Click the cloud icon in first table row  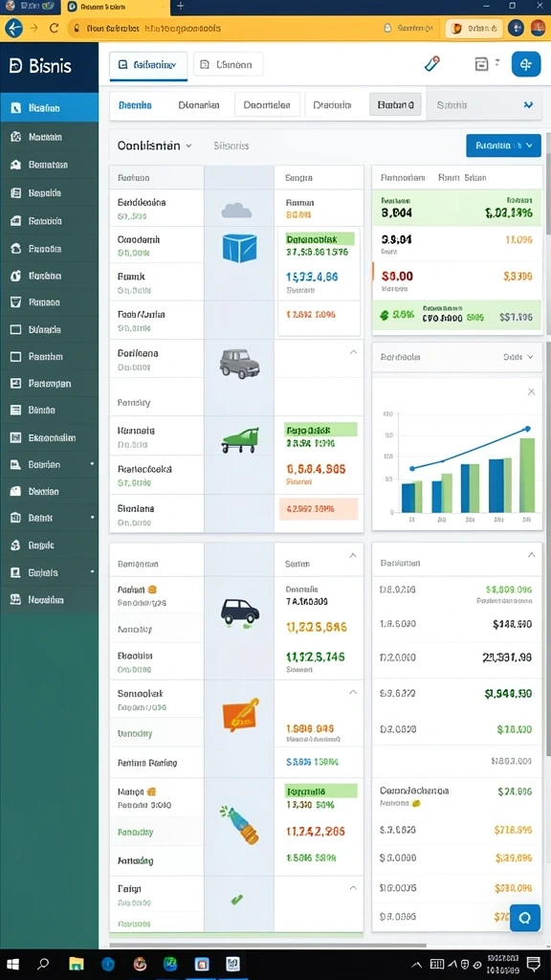tap(237, 210)
